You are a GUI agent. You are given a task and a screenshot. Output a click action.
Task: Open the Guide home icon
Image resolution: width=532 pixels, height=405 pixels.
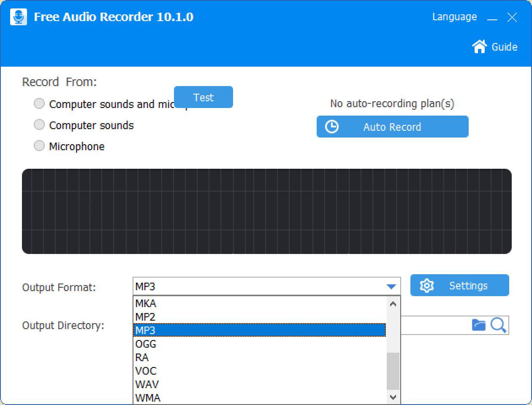pyautogui.click(x=479, y=46)
